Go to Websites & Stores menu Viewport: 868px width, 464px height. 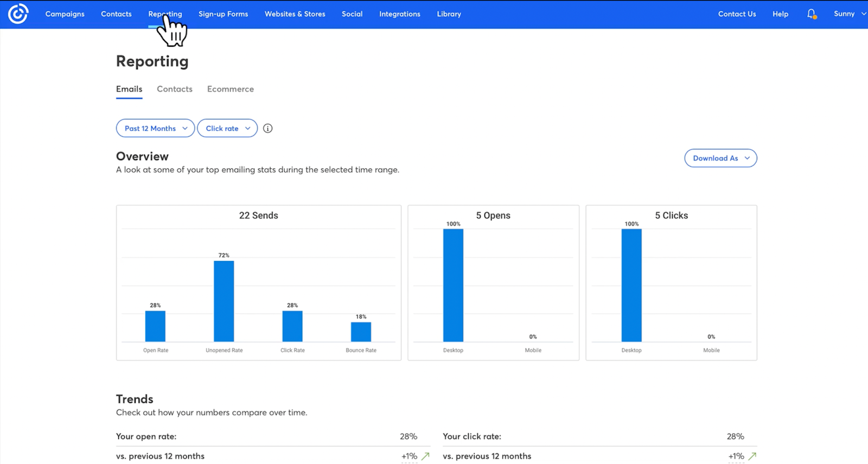pos(295,14)
